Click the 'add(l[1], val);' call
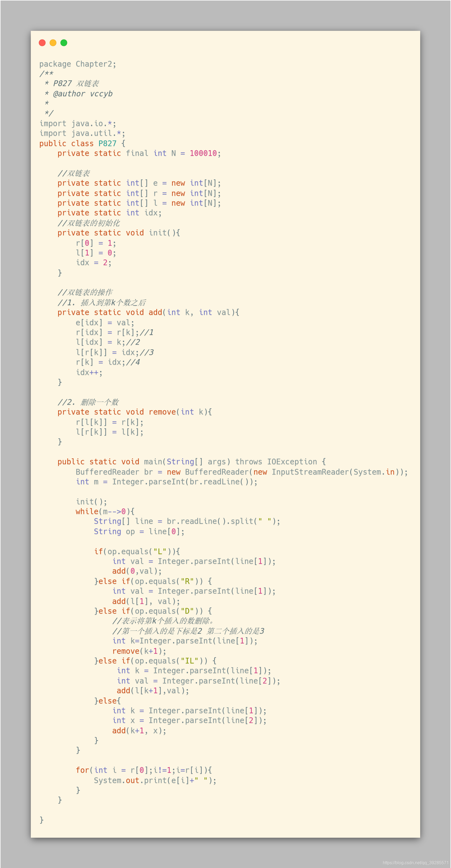The height and width of the screenshot is (868, 451). [x=146, y=601]
